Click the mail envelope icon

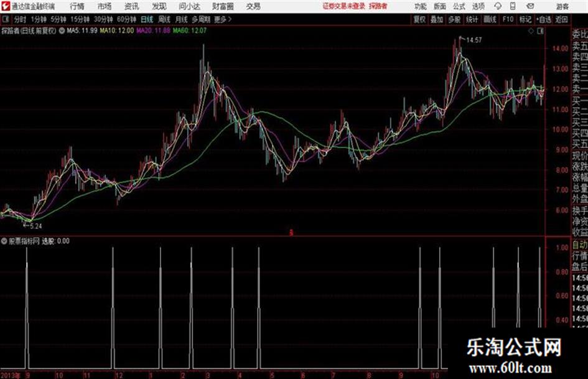point(530,6)
